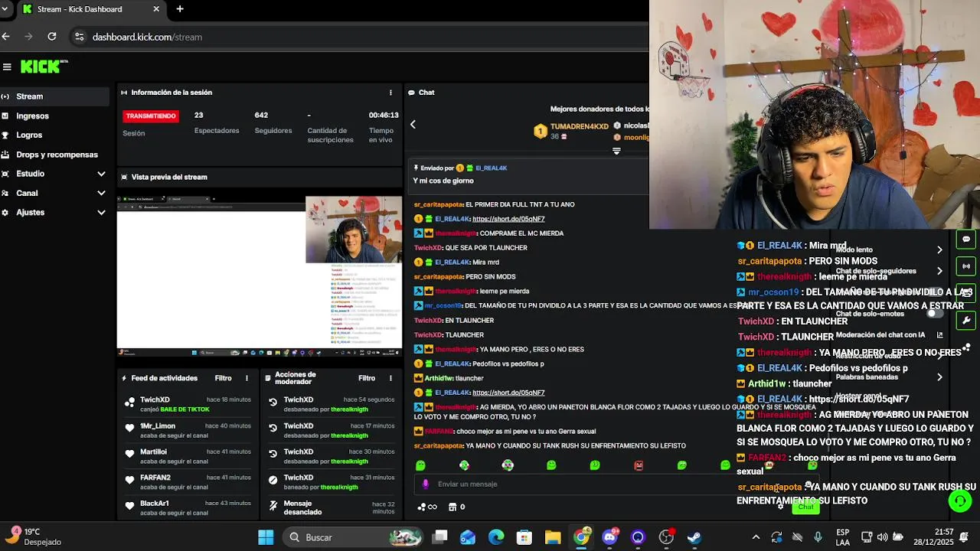
Task: Click TRANSMITIENDO status badge
Action: (x=151, y=116)
